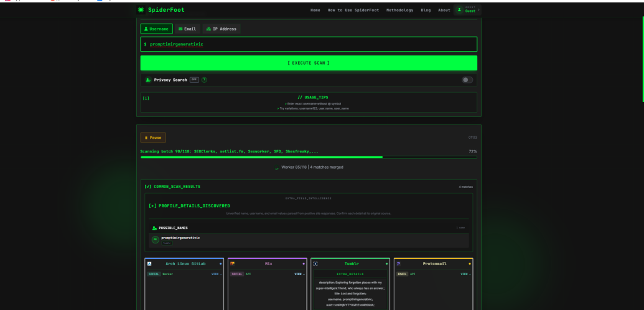Focus the username input with promptimirgenerativic
This screenshot has height=310, width=644.
309,44
